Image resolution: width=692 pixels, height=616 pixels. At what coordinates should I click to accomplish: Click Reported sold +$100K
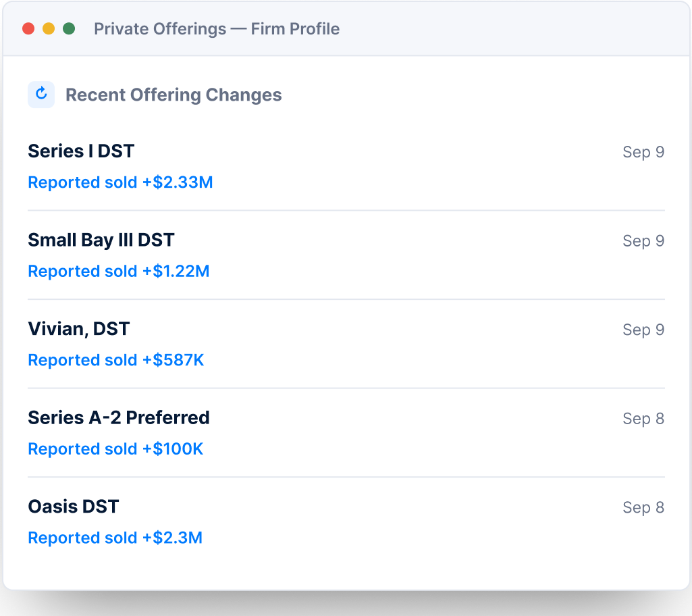coord(115,448)
